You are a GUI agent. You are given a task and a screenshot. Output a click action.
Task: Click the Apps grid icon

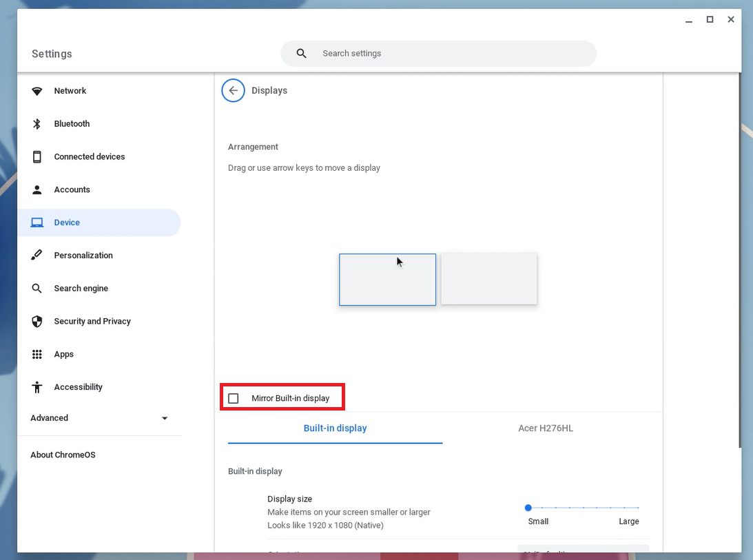(37, 354)
